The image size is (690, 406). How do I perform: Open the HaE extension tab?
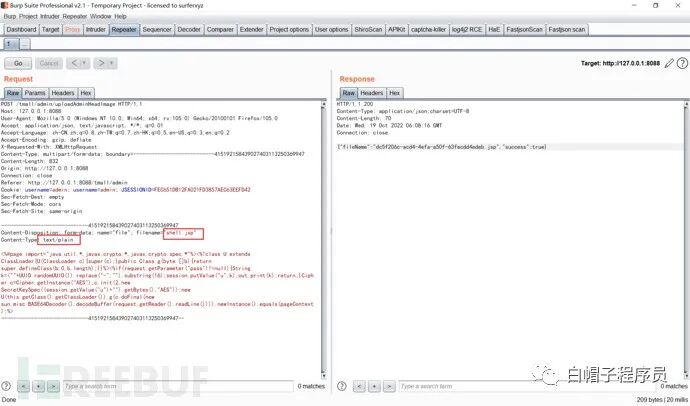[494, 29]
